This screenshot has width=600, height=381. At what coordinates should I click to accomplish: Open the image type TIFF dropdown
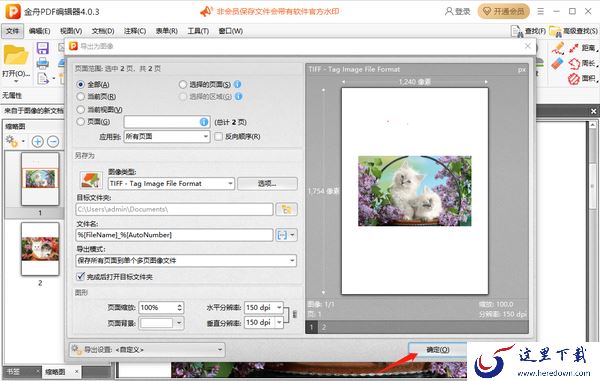(x=171, y=184)
